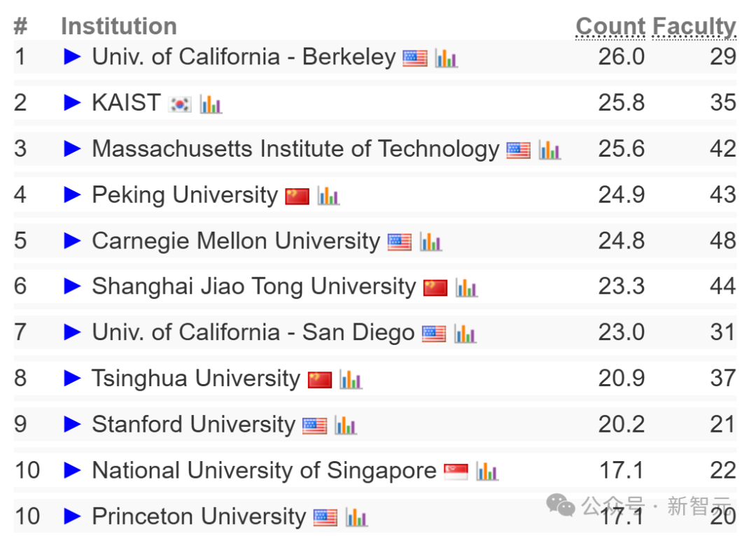Click the US flag beside Stanford University
This screenshot has width=756, height=536.
tap(314, 425)
